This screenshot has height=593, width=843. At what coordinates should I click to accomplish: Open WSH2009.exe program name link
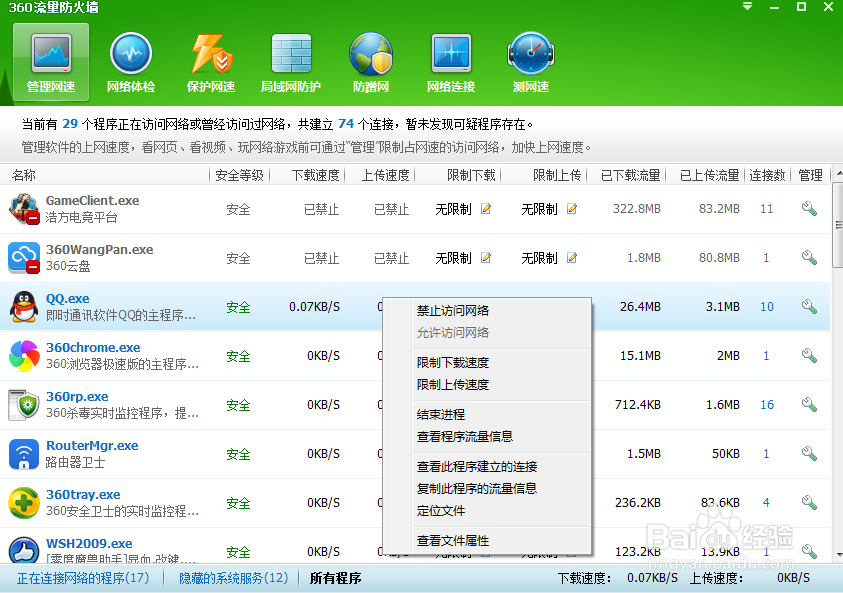pyautogui.click(x=89, y=543)
